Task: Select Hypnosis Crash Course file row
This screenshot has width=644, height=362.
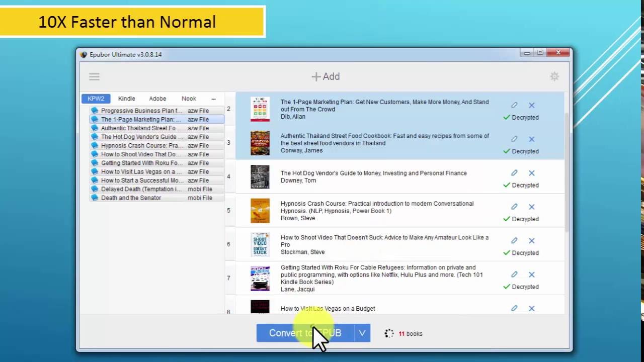Action: tap(156, 145)
